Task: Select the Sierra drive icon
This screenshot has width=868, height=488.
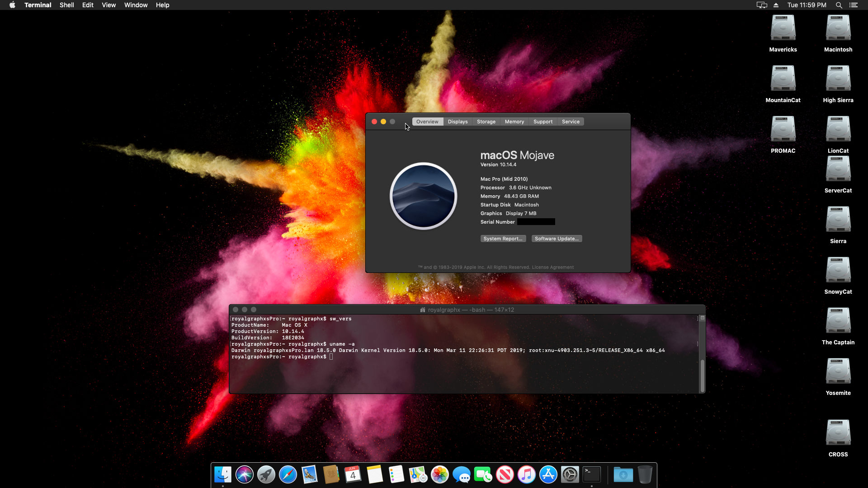Action: [838, 220]
